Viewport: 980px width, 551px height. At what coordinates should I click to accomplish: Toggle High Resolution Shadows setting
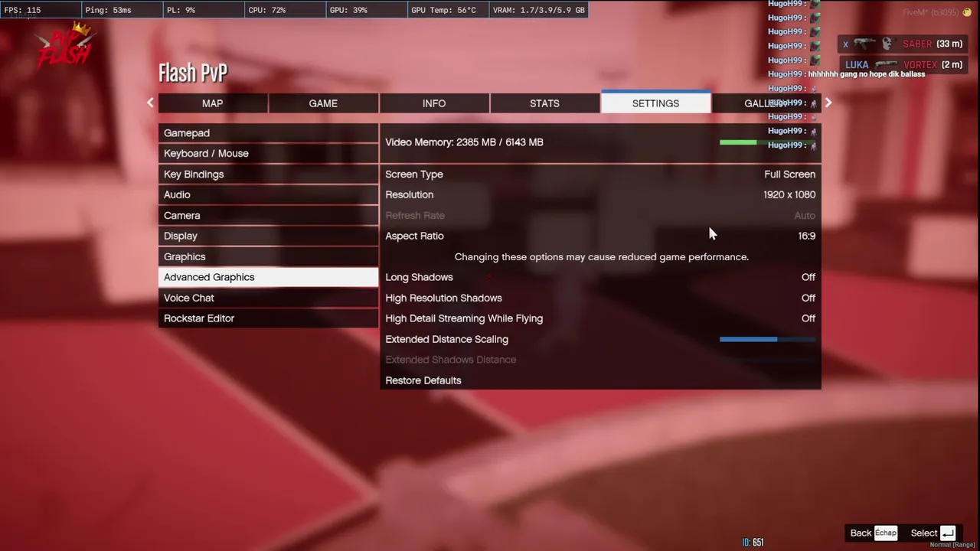click(600, 298)
